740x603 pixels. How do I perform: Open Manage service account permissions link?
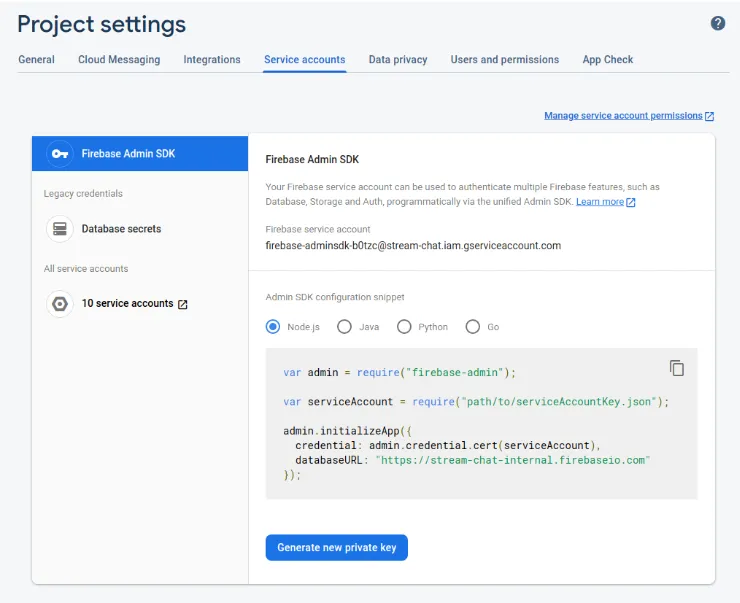(623, 116)
